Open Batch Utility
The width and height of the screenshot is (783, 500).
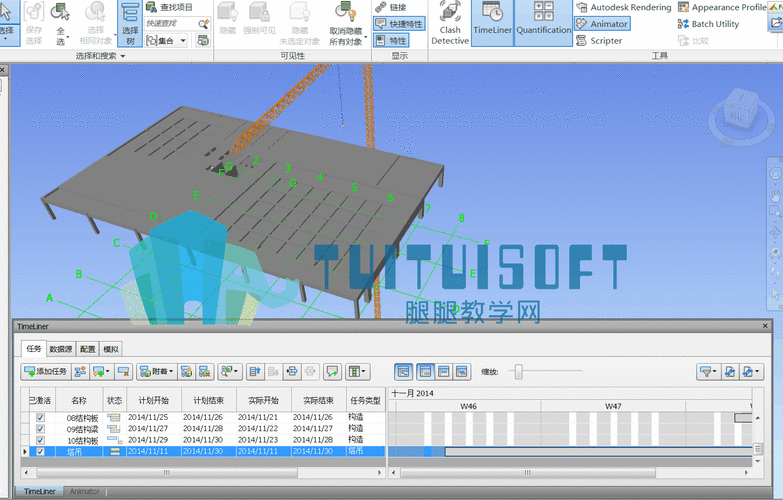(x=708, y=24)
